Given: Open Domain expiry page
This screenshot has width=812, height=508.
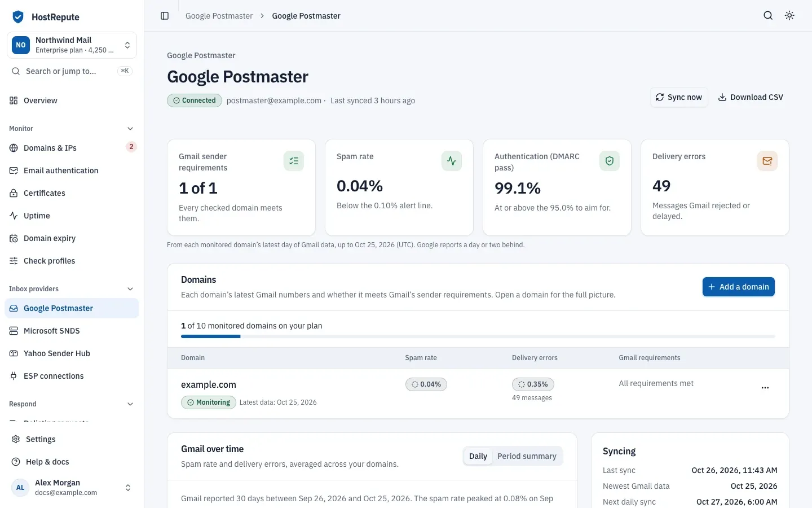Looking at the screenshot, I should [72, 238].
